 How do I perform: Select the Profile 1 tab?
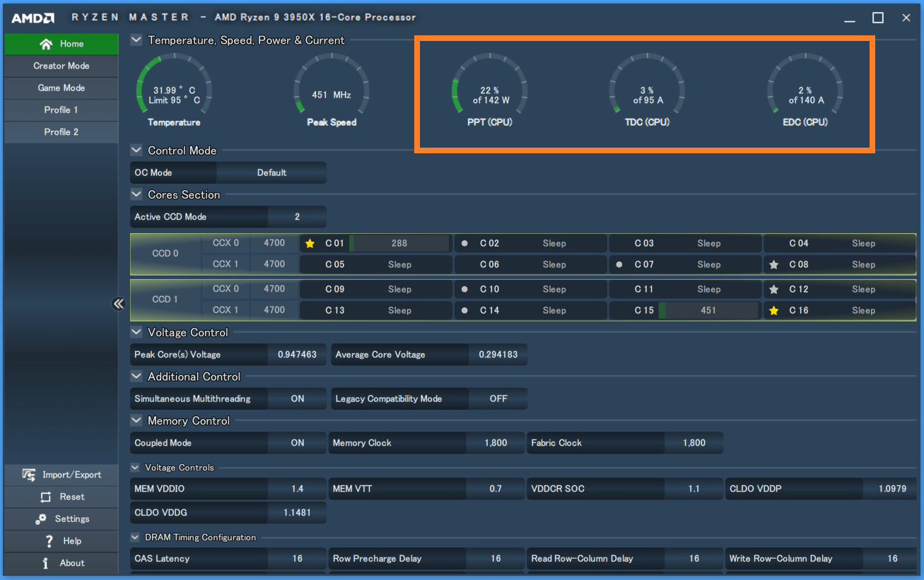pos(62,110)
